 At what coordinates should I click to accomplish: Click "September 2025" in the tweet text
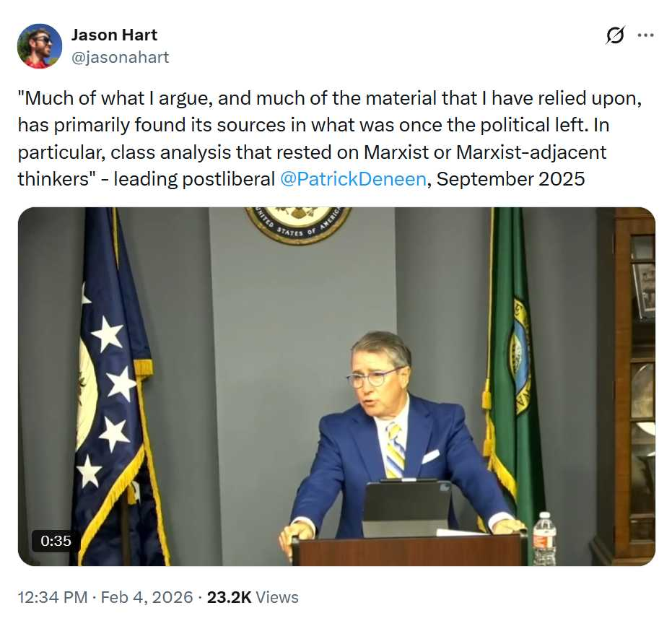510,179
